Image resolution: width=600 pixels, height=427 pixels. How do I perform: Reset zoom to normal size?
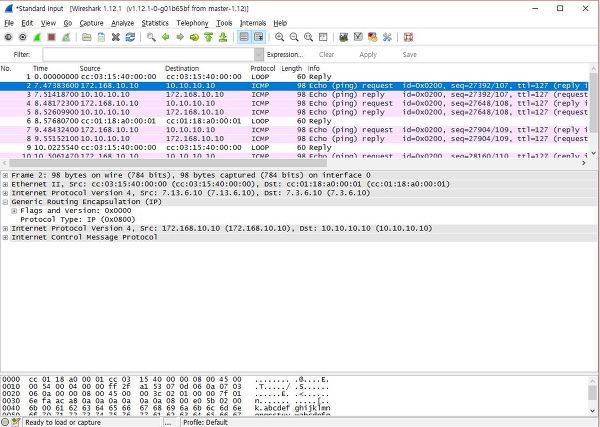[x=308, y=37]
